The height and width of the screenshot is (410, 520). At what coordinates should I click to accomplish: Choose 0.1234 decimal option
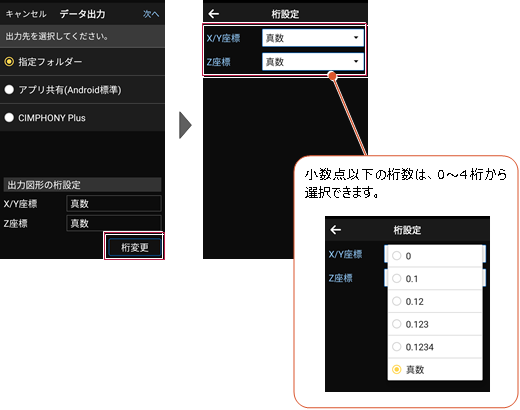[435, 347]
